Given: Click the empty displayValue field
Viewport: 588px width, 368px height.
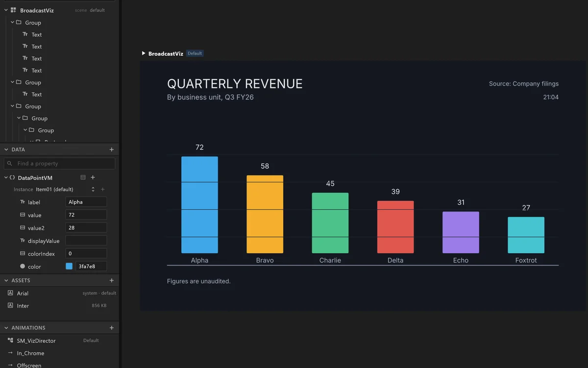Looking at the screenshot, I should click(x=86, y=240).
